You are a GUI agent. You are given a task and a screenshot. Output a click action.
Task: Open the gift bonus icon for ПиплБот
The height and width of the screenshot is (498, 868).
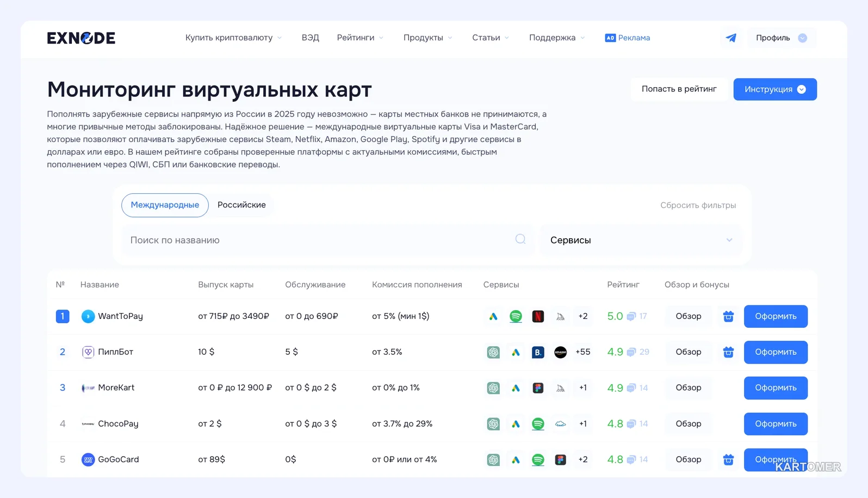pos(728,352)
